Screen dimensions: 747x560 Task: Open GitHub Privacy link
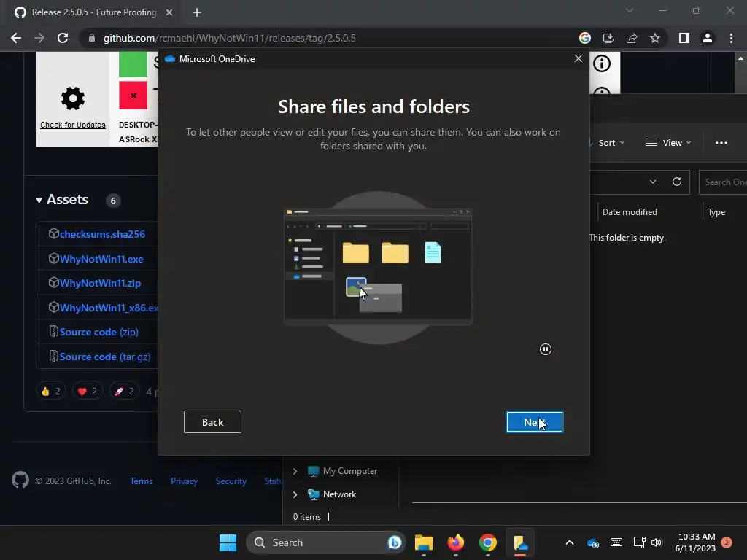point(184,481)
